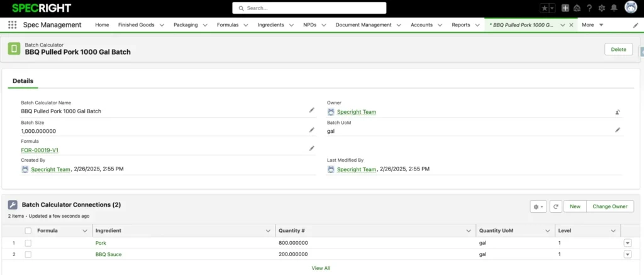Image resolution: width=644 pixels, height=275 pixels.
Task: Open the Salesforce Help question mark icon
Action: point(589,8)
